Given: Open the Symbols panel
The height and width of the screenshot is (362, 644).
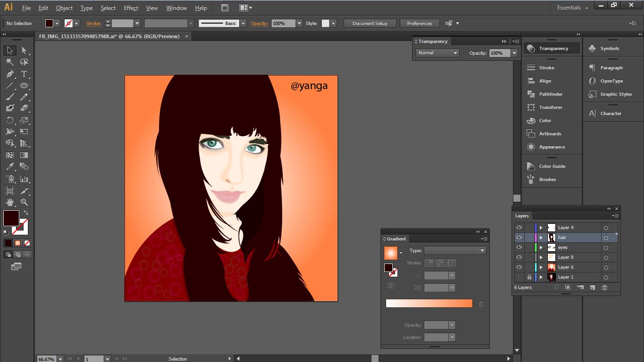Looking at the screenshot, I should pos(610,48).
